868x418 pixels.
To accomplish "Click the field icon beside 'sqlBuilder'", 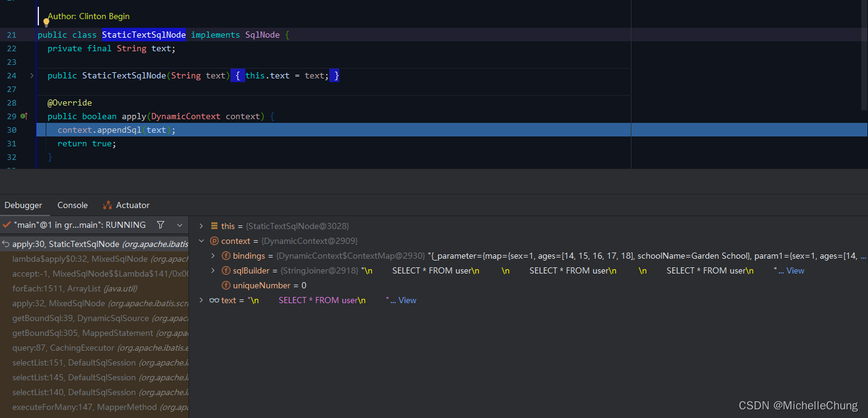I will [226, 270].
